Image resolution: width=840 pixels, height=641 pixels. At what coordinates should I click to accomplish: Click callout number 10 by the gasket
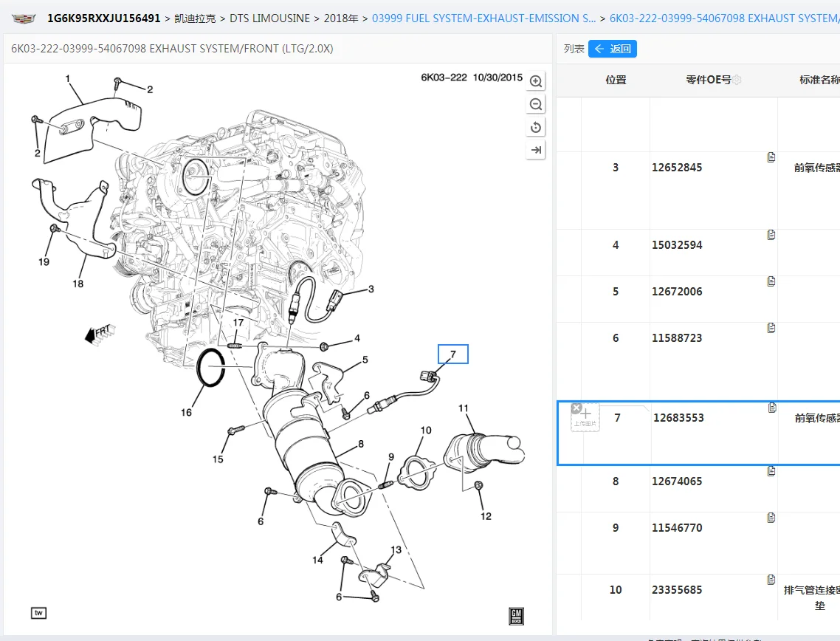point(426,431)
